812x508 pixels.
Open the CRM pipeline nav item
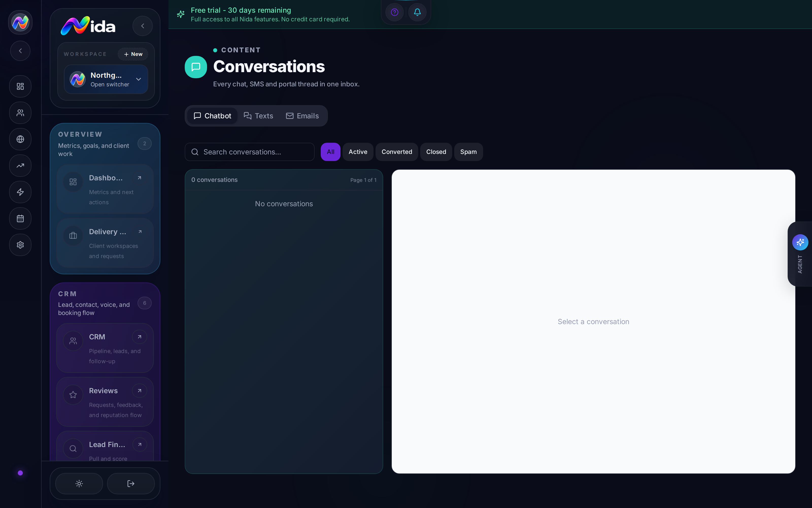(105, 348)
